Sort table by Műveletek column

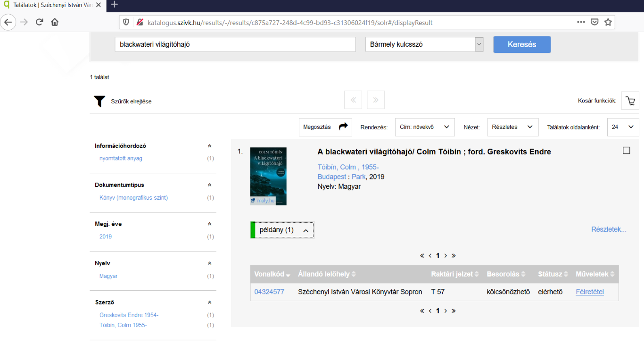pos(595,274)
